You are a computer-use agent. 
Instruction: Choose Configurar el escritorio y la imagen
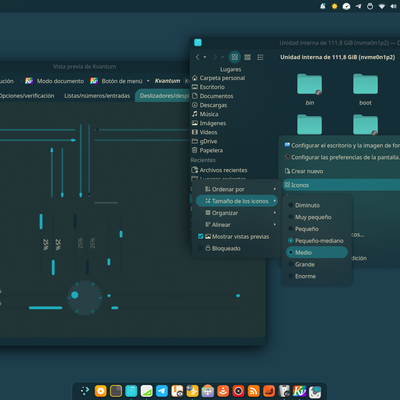pos(341,145)
